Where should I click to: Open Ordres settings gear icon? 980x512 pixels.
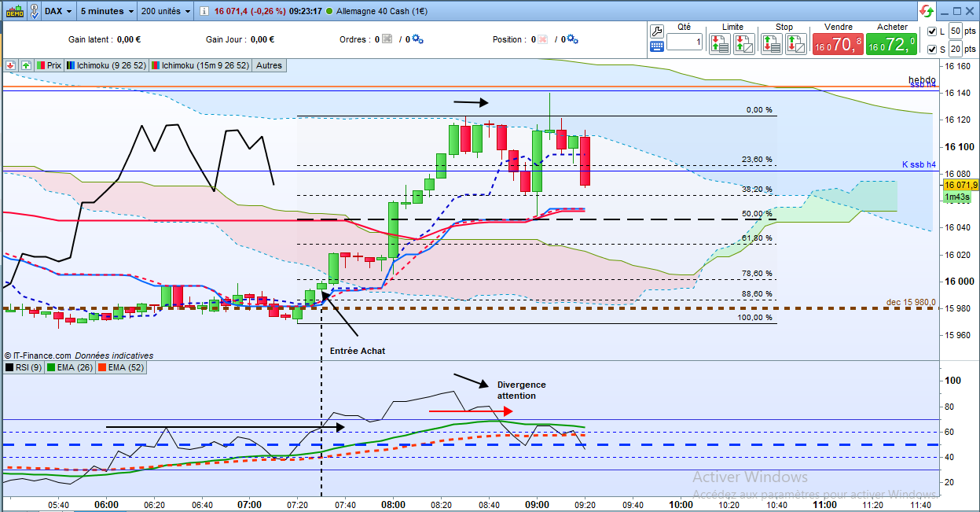pos(417,39)
